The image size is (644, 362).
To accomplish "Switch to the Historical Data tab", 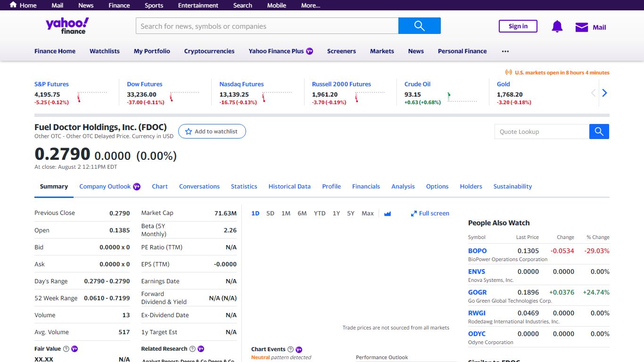I will point(289,186).
